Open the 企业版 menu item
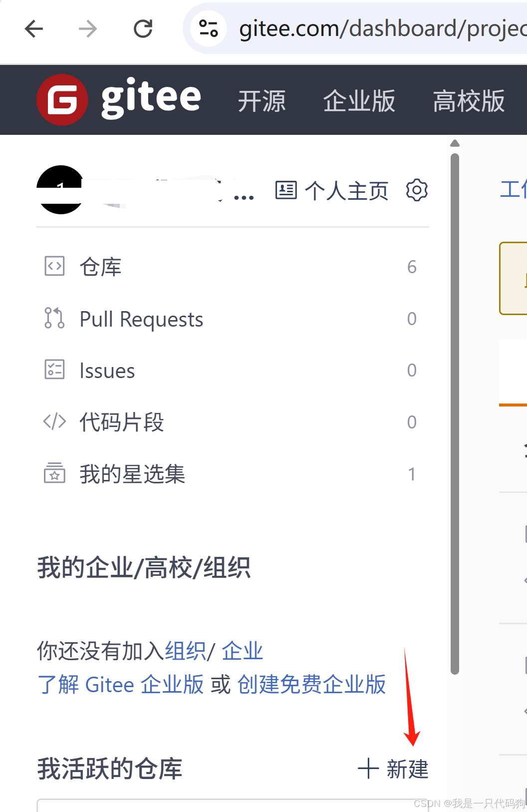This screenshot has height=812, width=527. [359, 101]
